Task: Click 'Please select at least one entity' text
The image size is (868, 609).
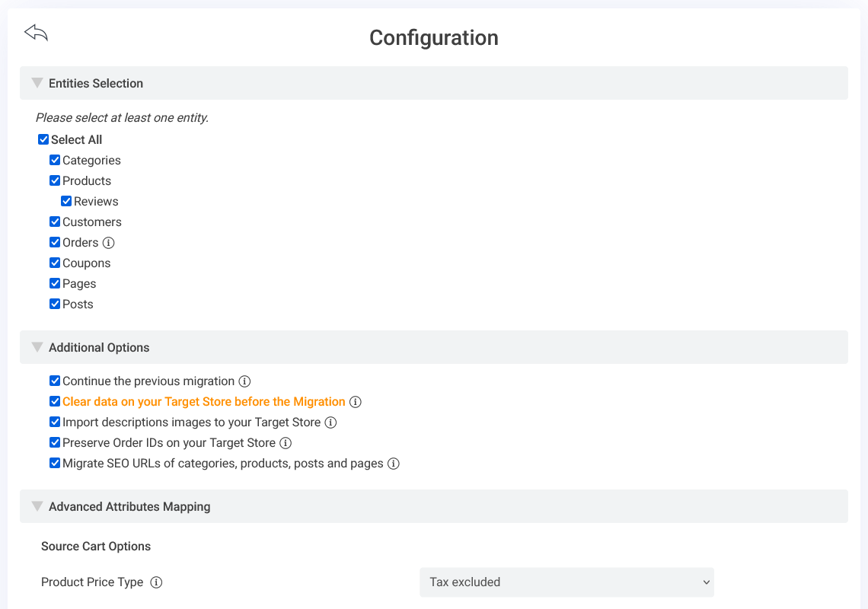Action: (x=123, y=118)
